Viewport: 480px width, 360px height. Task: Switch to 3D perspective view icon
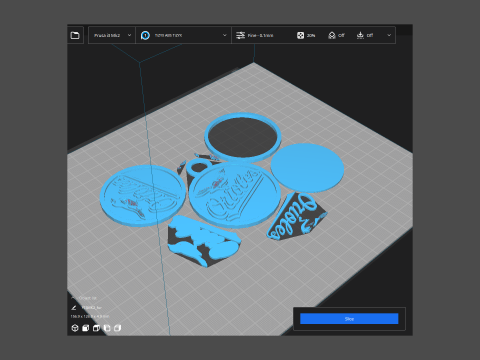click(x=75, y=328)
